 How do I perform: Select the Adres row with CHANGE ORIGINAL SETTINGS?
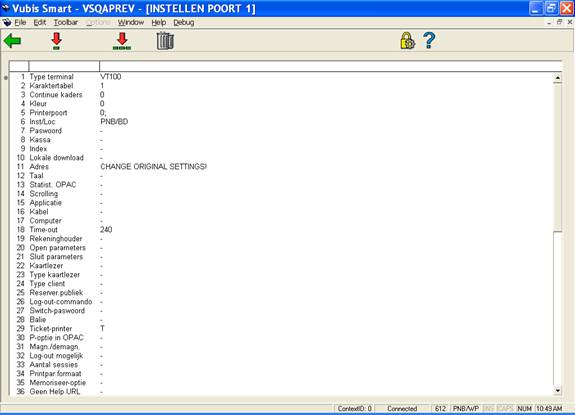[281, 166]
